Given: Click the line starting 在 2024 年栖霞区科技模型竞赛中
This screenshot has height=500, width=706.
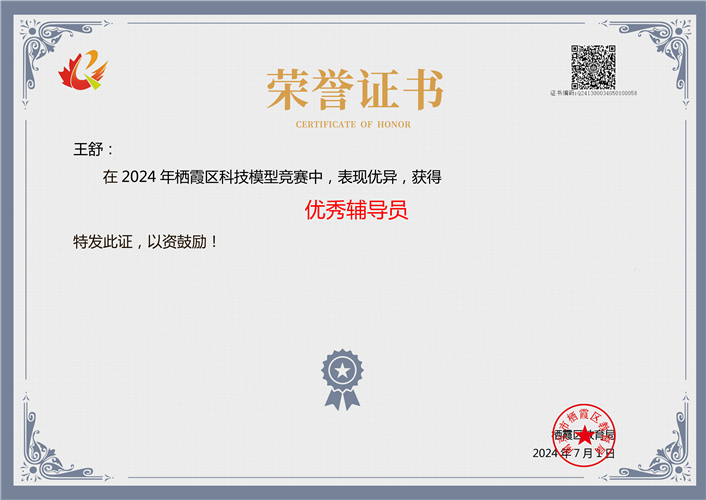Looking at the screenshot, I should 272,177.
